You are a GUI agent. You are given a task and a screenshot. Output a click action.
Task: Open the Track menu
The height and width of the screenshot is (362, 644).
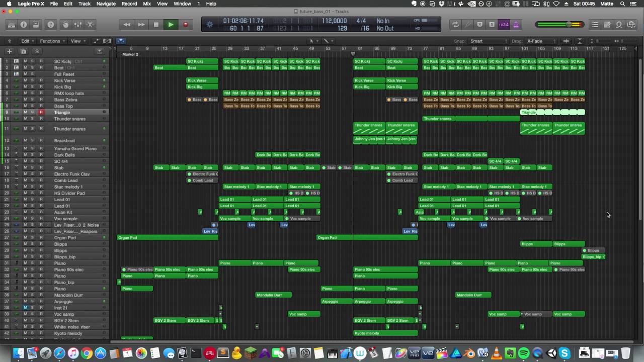[85, 4]
